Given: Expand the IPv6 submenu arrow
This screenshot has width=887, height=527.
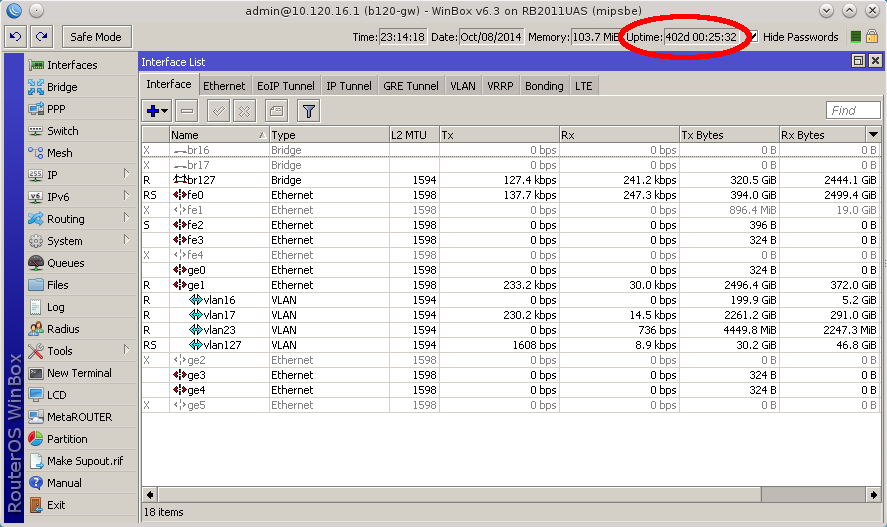Looking at the screenshot, I should tap(126, 196).
